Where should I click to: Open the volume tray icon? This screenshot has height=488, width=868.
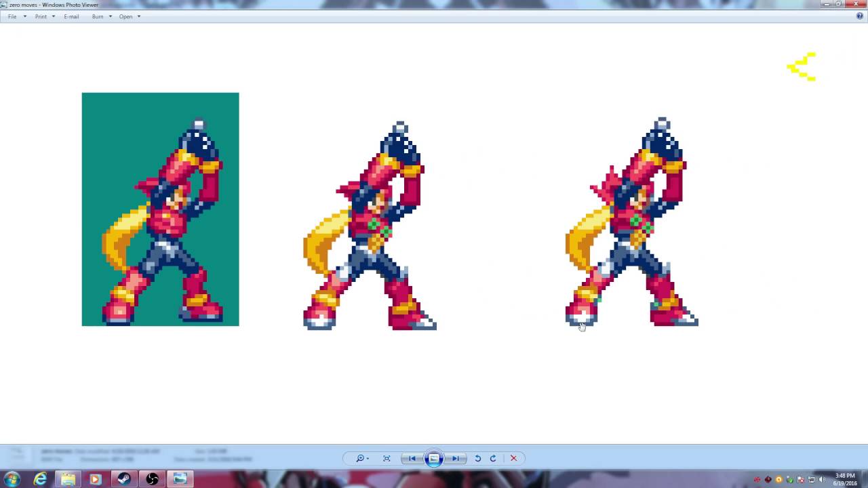[823, 480]
